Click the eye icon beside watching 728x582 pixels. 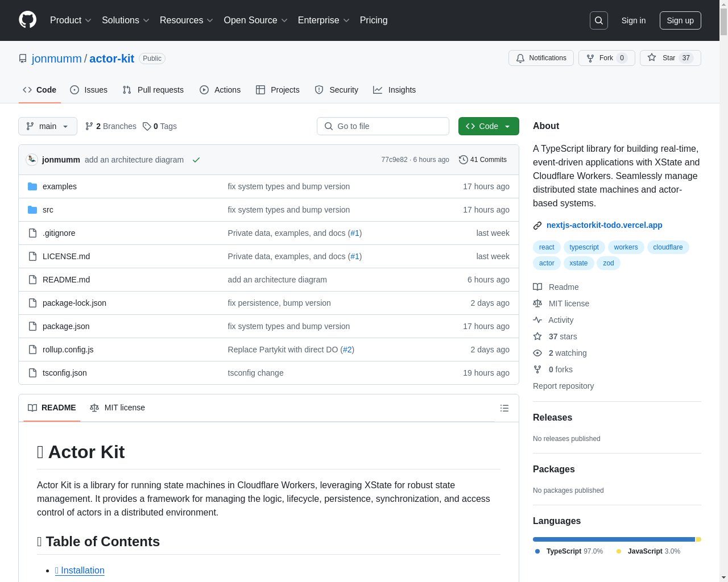coord(537,353)
